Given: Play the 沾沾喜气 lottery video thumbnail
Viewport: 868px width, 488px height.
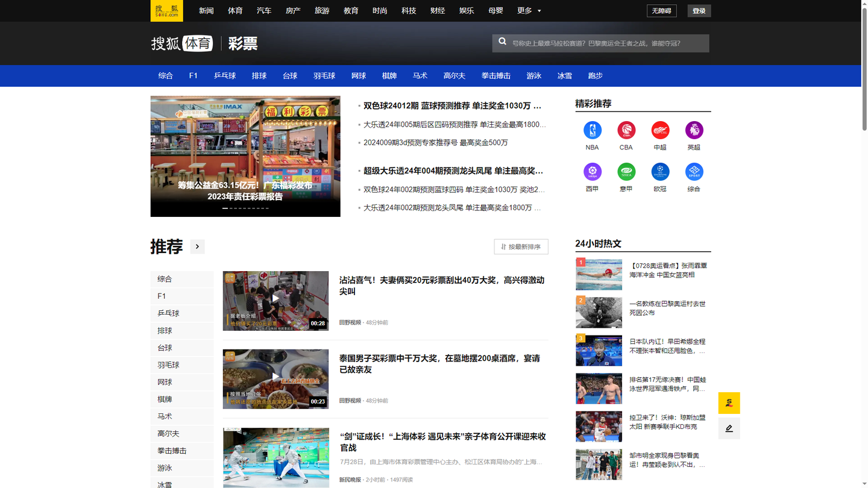Looking at the screenshot, I should coord(275,301).
